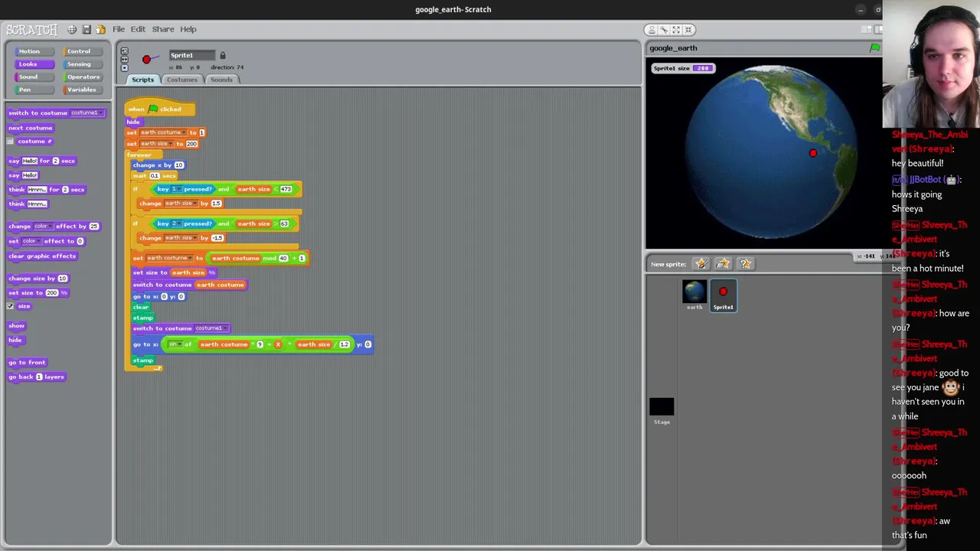Click the 'think Hmm...' block without seconds

(x=28, y=204)
